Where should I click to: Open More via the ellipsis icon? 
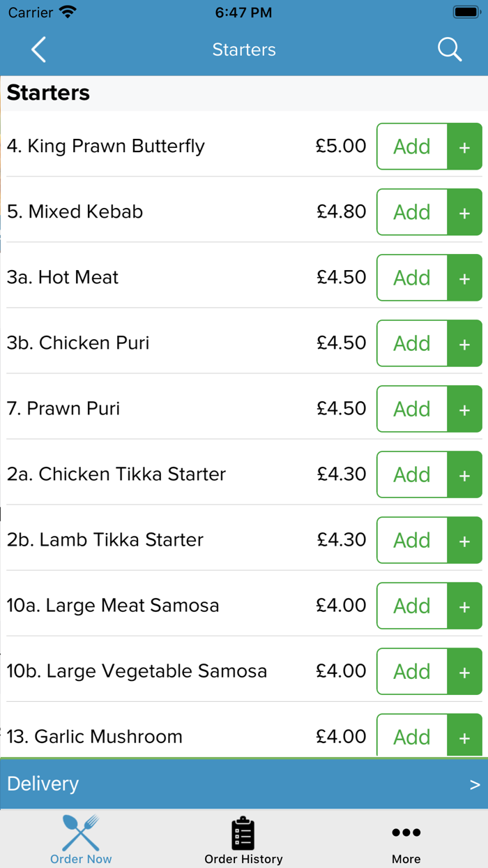point(406,832)
